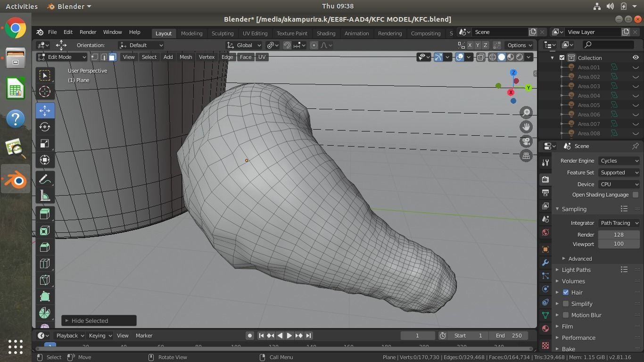Switch to the Sculpting workspace tab
The image size is (644, 362).
click(223, 33)
